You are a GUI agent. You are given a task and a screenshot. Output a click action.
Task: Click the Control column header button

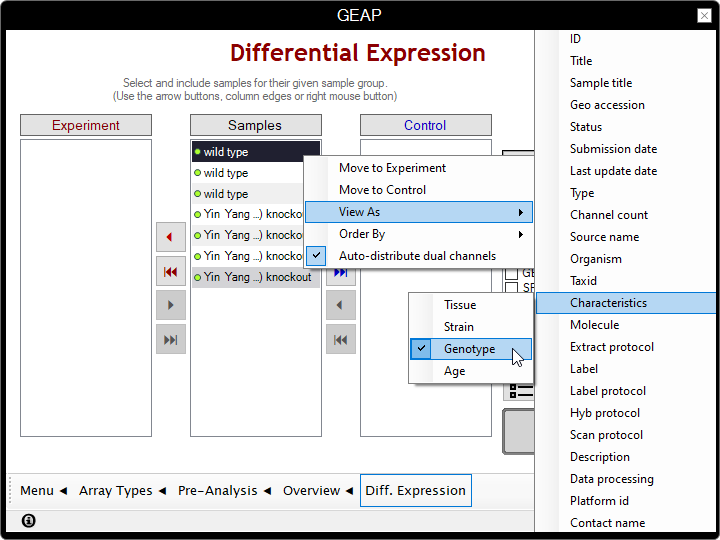(x=425, y=125)
